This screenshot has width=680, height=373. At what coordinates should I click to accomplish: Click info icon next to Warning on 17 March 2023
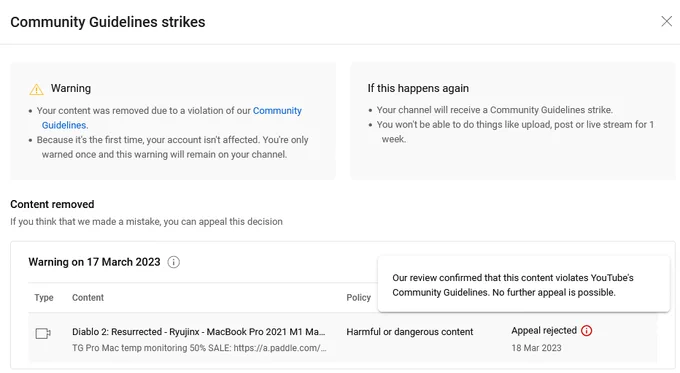click(173, 262)
